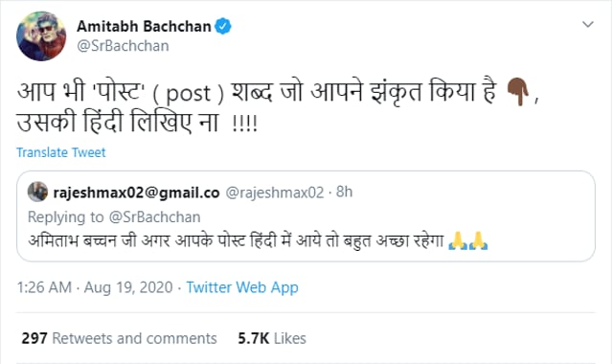Open rajeshmax02's small avatar in quoted tweet
The width and height of the screenshot is (613, 364).
pos(38,192)
